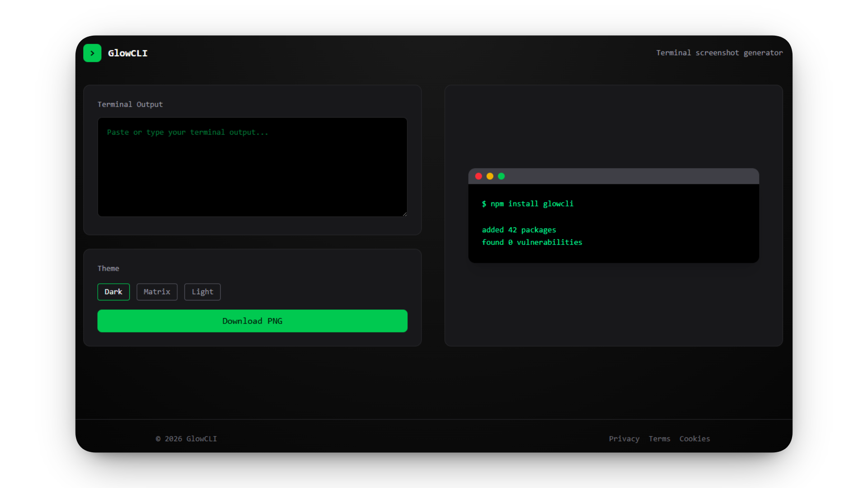Choose the Light theme
Viewport: 868px width, 488px height.
coord(202,292)
